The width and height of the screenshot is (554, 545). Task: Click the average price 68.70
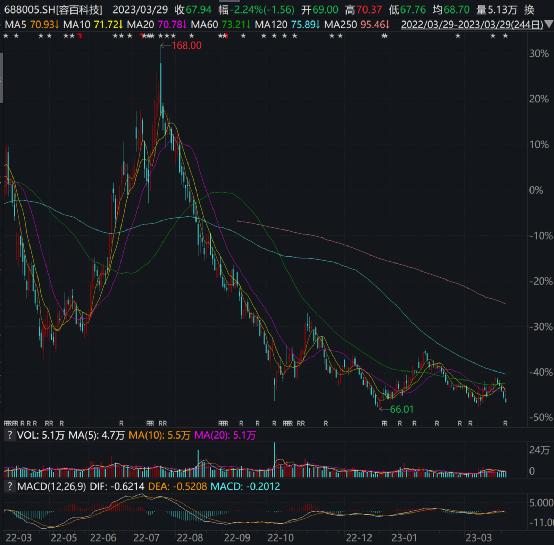click(456, 10)
